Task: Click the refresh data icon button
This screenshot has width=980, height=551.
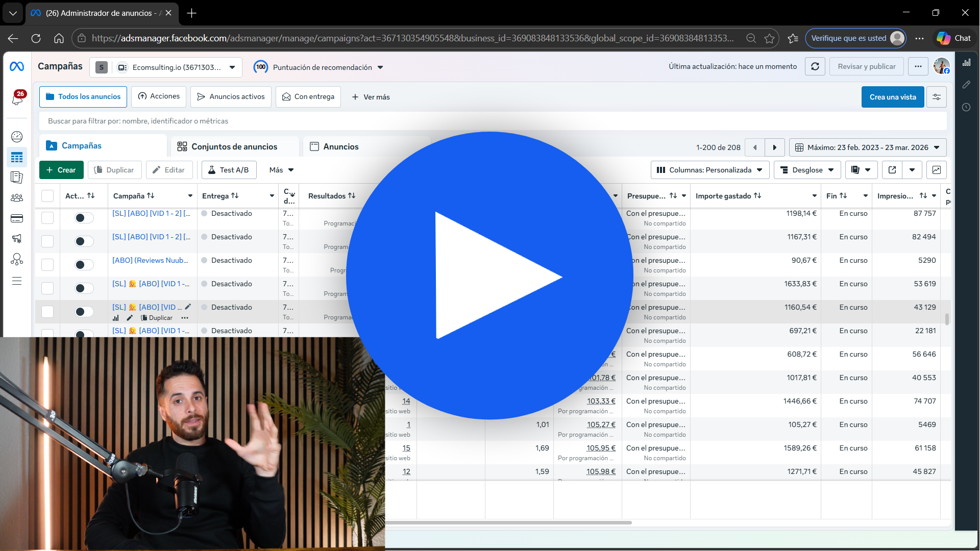Action: coord(815,67)
